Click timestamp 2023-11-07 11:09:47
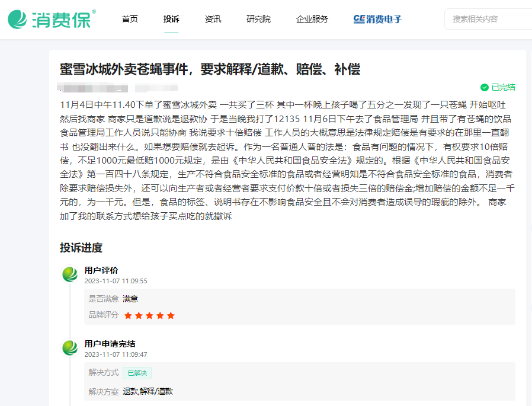 116,355
